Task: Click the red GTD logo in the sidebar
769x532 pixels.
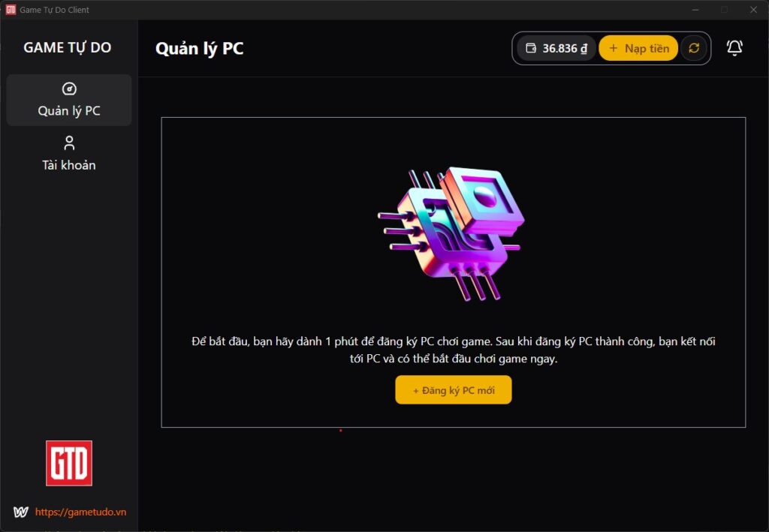Action: [69, 463]
